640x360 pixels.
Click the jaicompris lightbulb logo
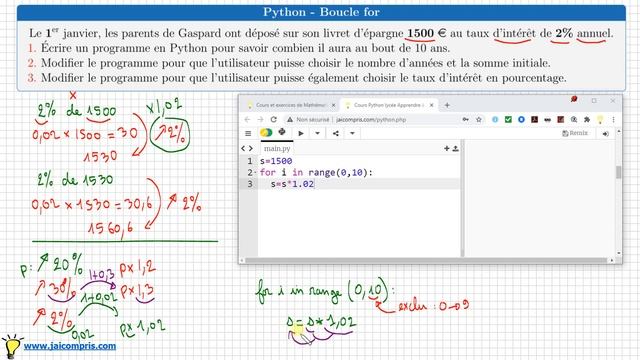pyautogui.click(x=11, y=347)
